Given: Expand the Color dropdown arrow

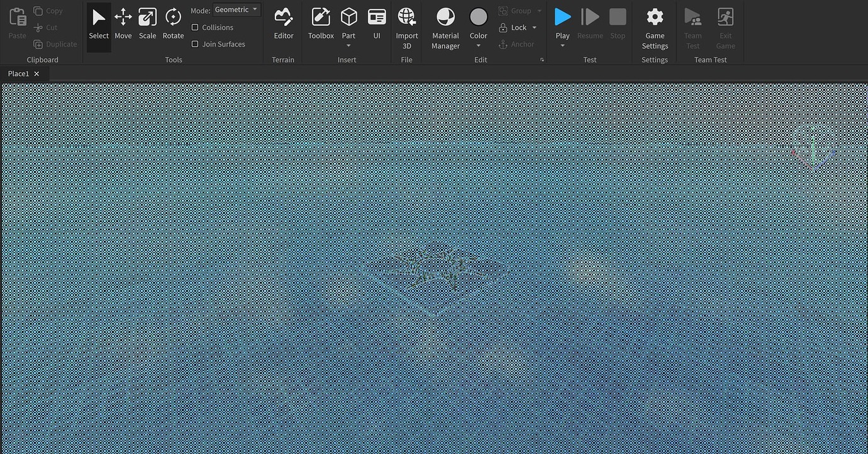Looking at the screenshot, I should coord(479,46).
